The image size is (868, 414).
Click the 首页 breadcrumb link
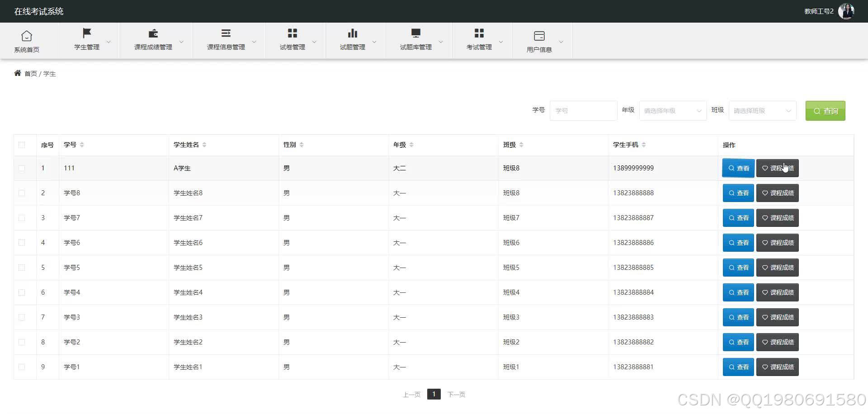coord(31,74)
